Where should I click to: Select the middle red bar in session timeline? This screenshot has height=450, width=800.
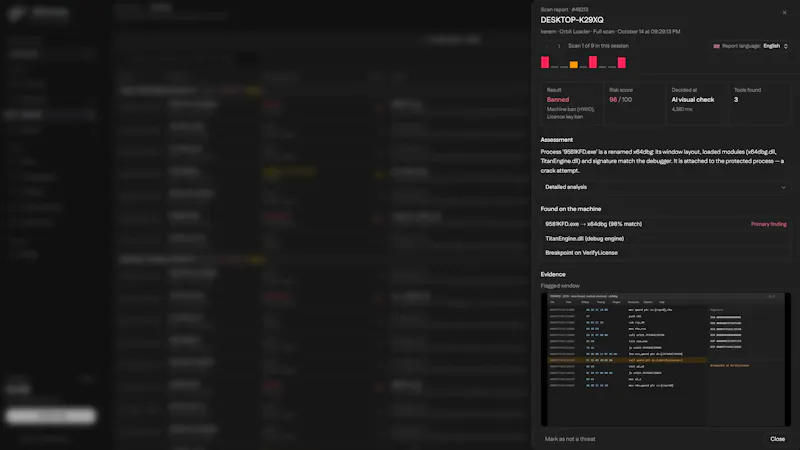click(x=593, y=62)
